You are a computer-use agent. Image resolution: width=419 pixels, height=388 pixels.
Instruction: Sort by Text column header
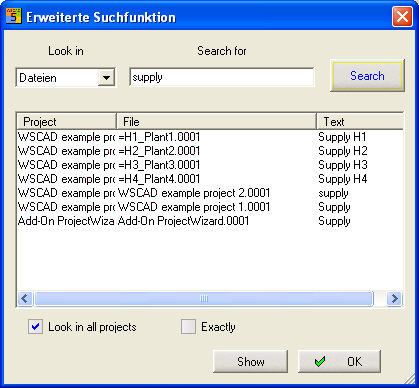tap(360, 122)
